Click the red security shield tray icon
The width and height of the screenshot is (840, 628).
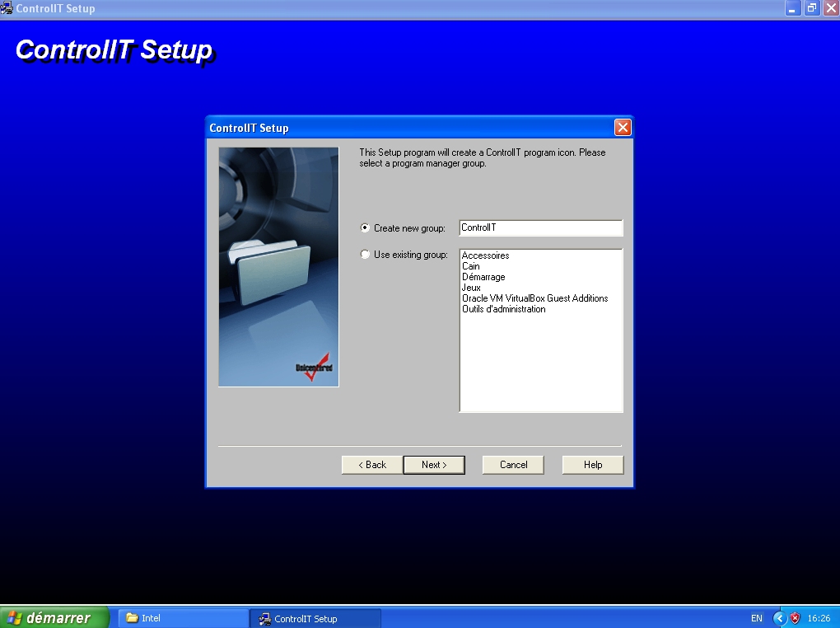(796, 618)
